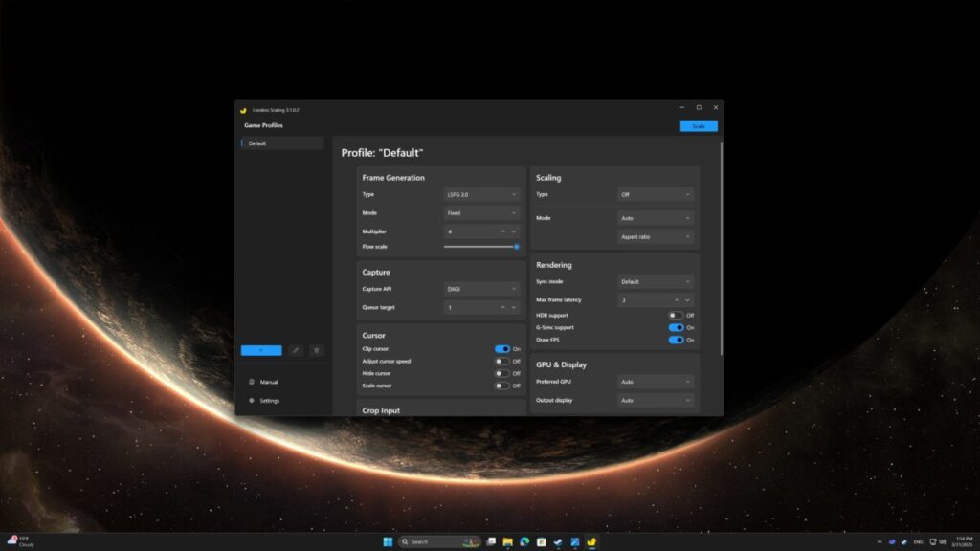The height and width of the screenshot is (551, 980).
Task: Click the pencil icon to rename the profile
Action: pyautogui.click(x=296, y=350)
